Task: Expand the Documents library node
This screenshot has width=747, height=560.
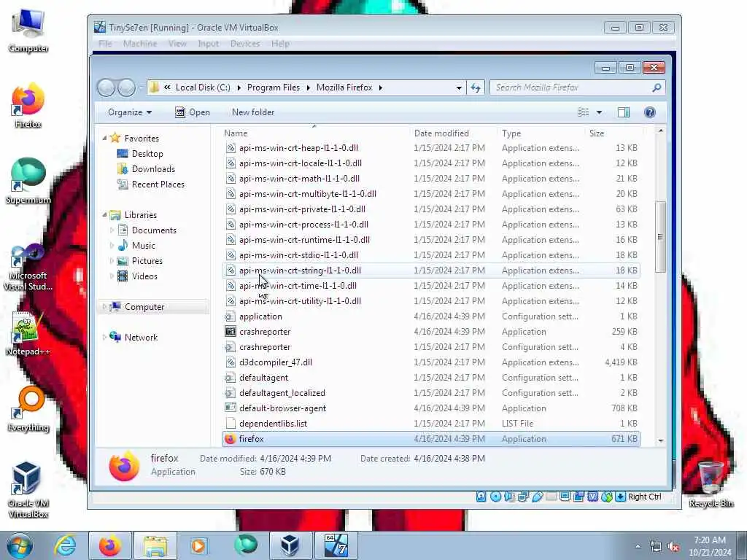Action: (x=112, y=230)
